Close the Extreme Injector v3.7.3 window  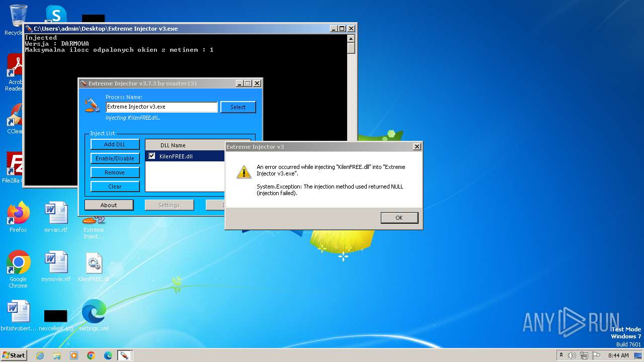(x=257, y=83)
